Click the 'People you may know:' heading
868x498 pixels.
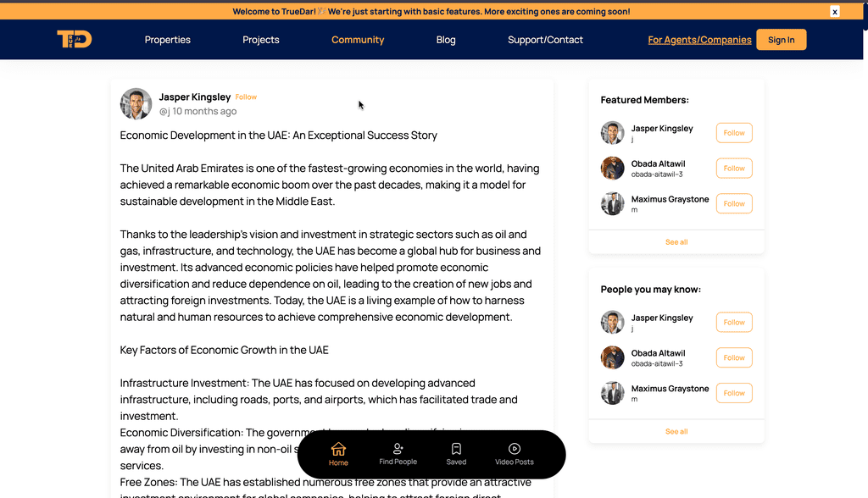pos(650,290)
